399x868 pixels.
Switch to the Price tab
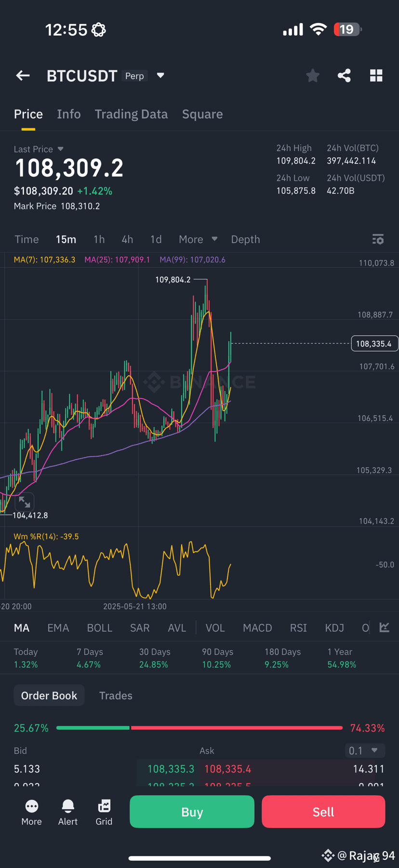click(x=28, y=114)
